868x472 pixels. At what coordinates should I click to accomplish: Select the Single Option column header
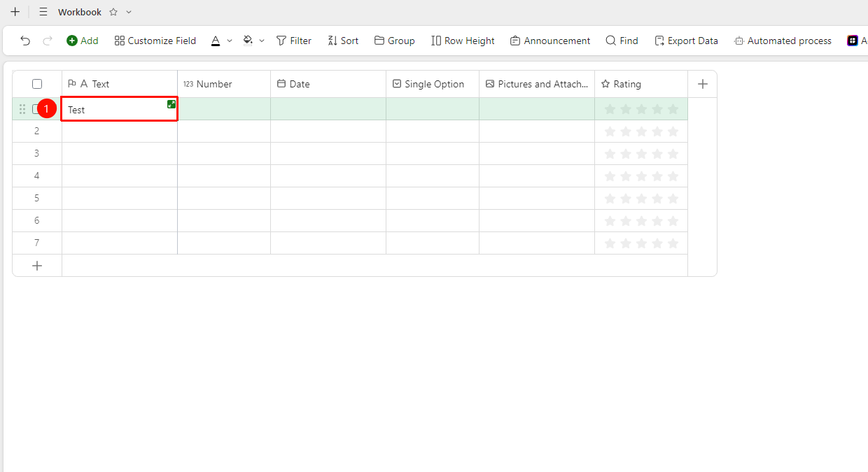[x=433, y=84]
